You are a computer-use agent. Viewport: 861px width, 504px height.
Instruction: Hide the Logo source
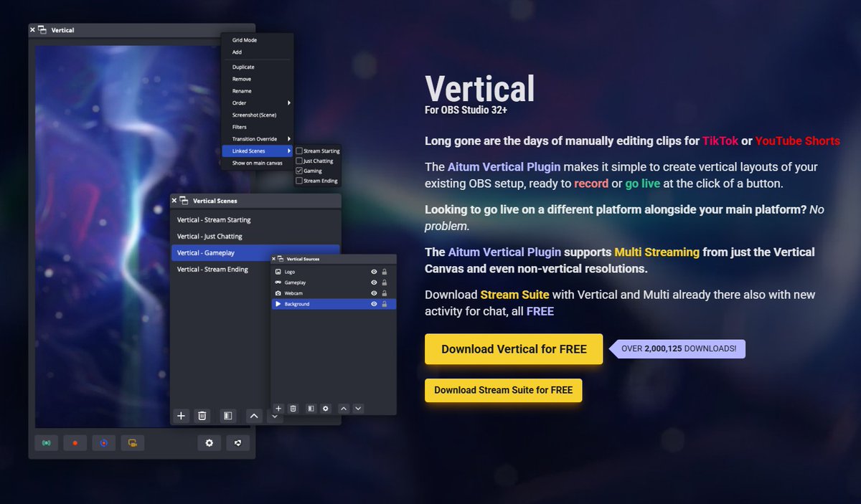[x=374, y=272]
